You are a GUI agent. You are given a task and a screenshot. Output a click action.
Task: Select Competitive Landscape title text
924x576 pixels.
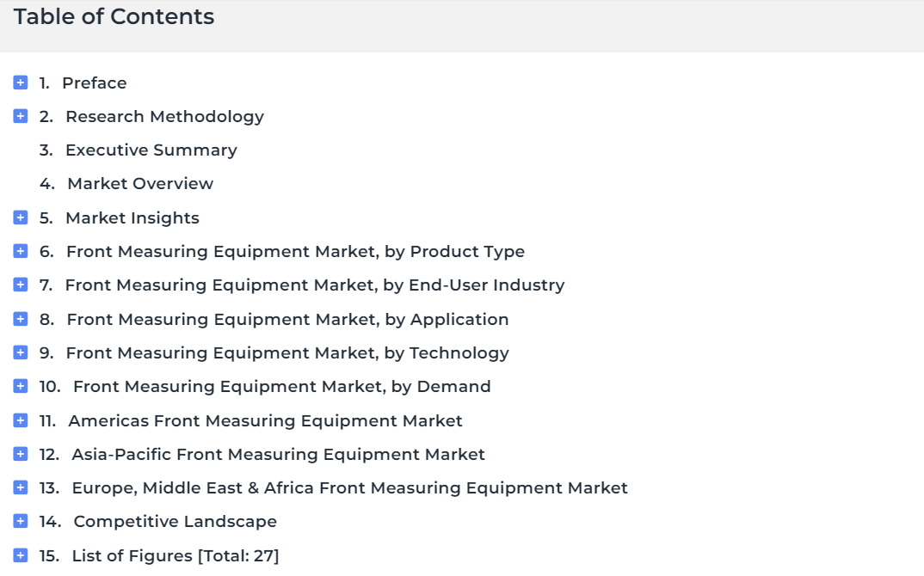coord(175,521)
